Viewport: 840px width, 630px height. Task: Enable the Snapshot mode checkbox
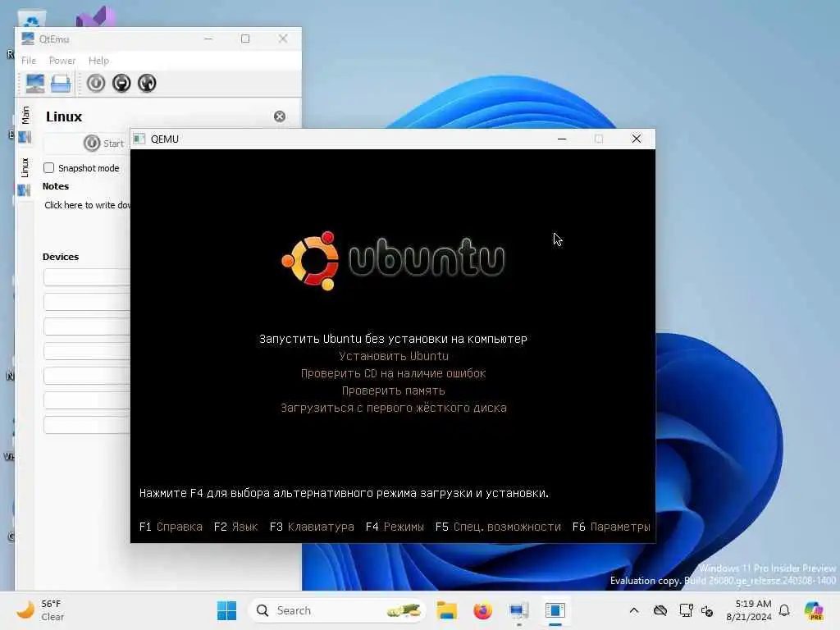pyautogui.click(x=48, y=167)
